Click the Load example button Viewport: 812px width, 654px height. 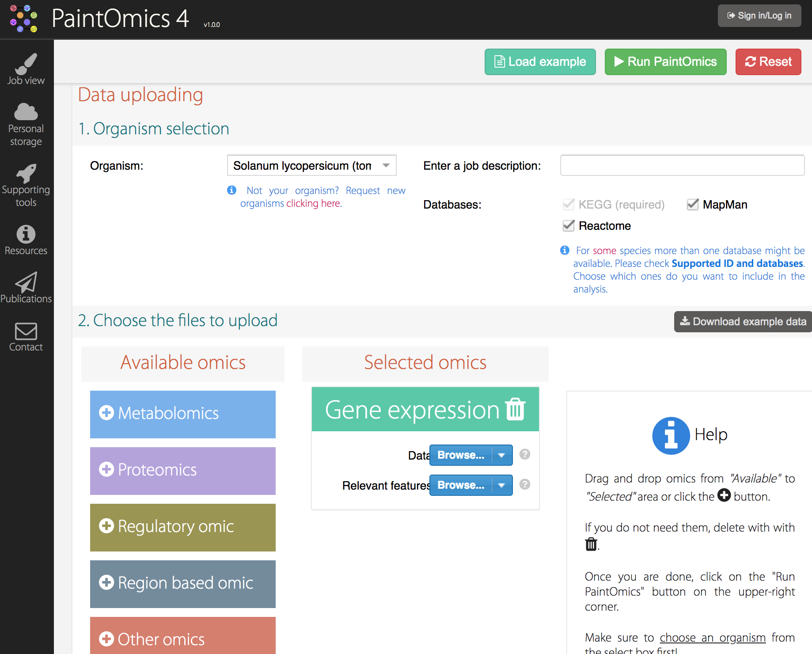(x=540, y=62)
